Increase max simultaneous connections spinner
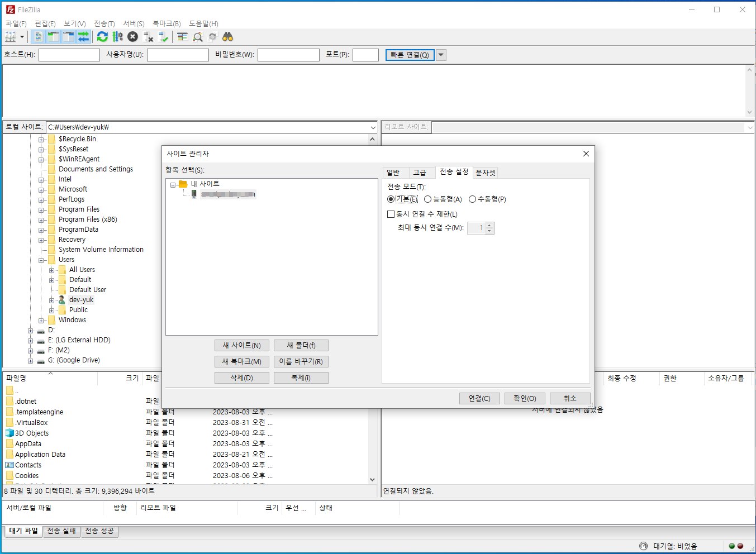Image resolution: width=756 pixels, height=554 pixels. pos(489,225)
